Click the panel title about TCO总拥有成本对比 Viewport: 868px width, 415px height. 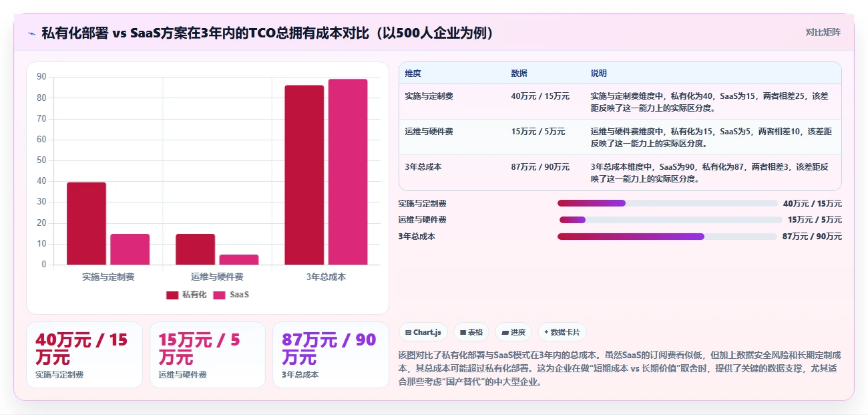click(268, 33)
